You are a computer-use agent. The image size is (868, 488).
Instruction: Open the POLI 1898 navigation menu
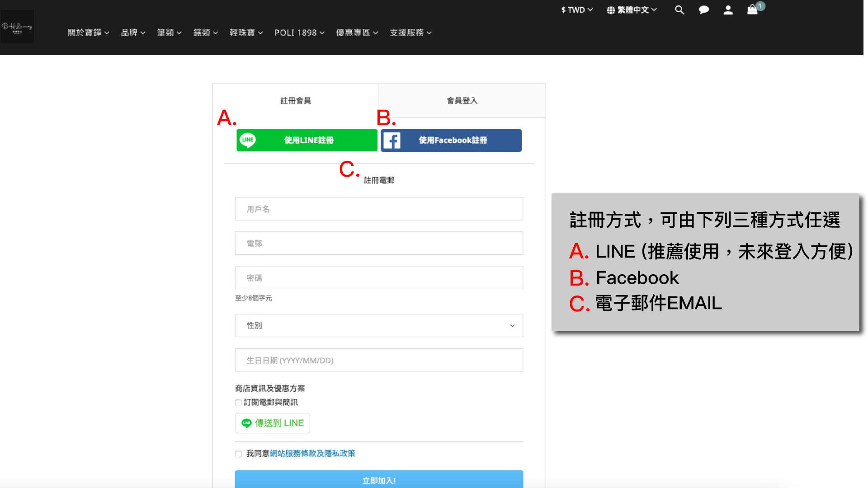[299, 33]
